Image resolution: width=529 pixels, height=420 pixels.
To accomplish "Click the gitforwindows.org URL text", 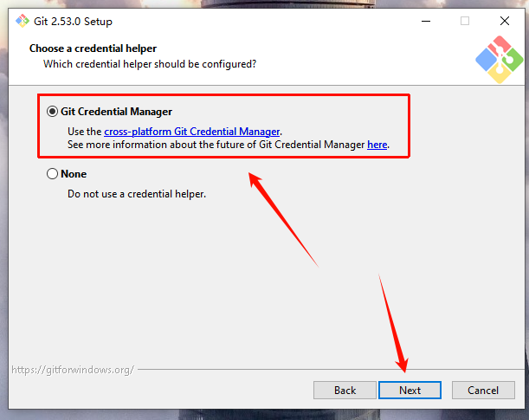I will pos(73,370).
